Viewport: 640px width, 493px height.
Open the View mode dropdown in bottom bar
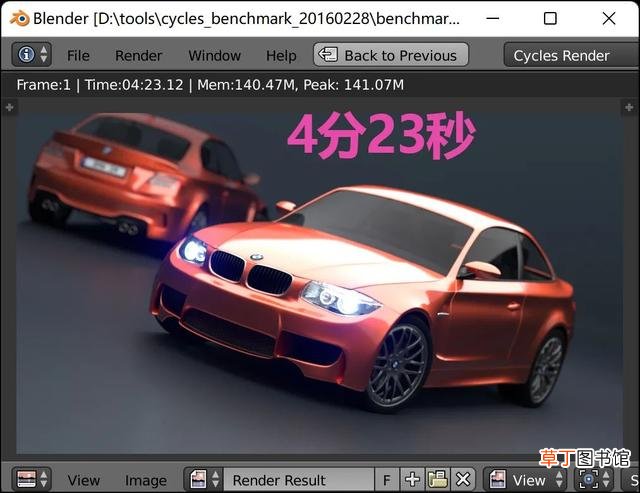pos(527,480)
